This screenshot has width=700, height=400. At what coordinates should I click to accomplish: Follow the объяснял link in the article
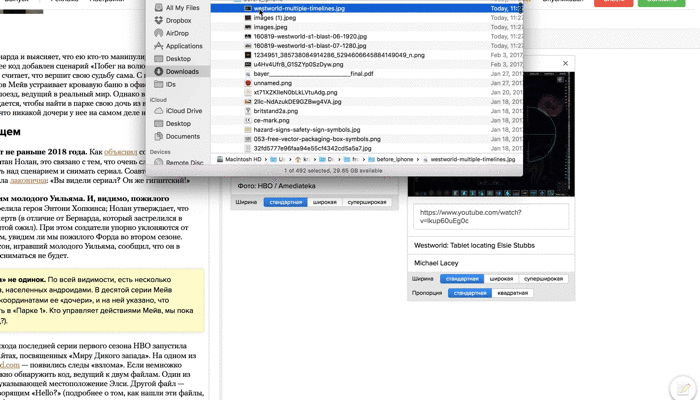pos(121,152)
